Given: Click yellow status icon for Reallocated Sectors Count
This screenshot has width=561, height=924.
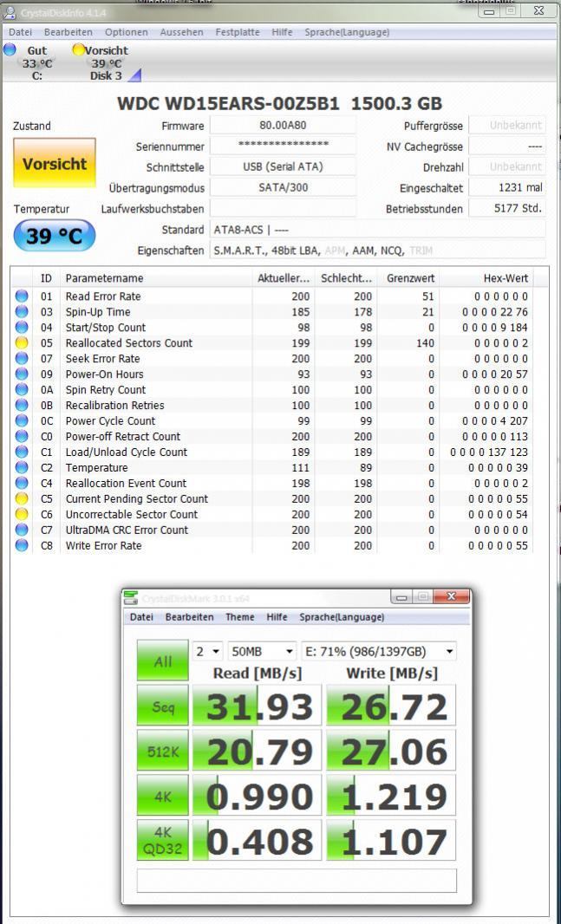Looking at the screenshot, I should coord(22,343).
